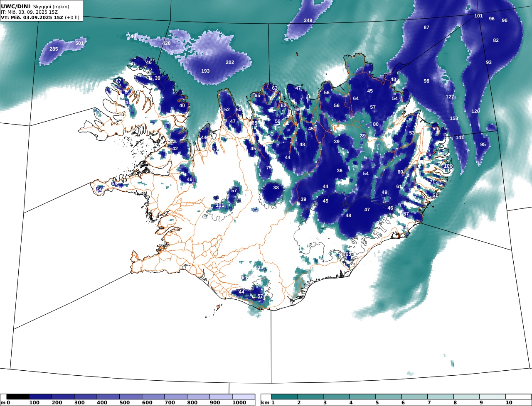Click the '5' label on the km legend

377,403
